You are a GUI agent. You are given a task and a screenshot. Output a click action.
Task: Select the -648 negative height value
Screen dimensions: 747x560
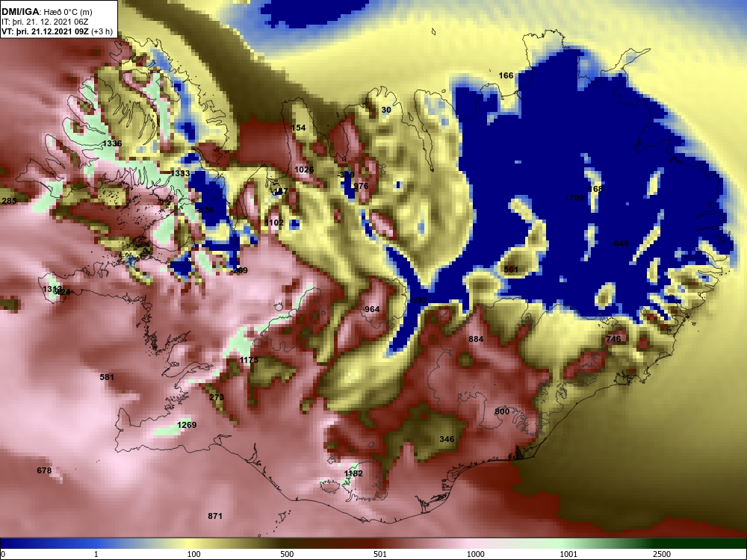point(620,243)
